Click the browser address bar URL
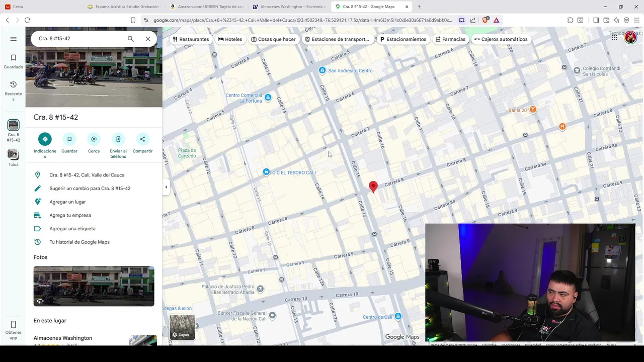 click(302, 20)
